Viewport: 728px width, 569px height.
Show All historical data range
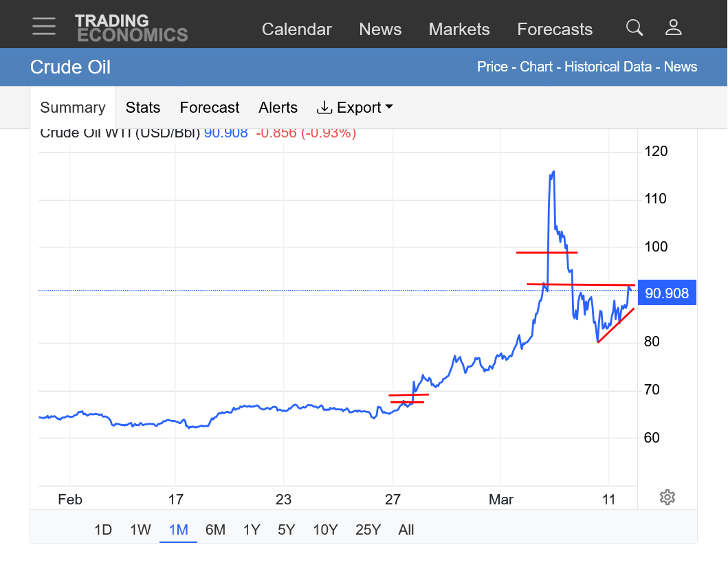coord(406,530)
